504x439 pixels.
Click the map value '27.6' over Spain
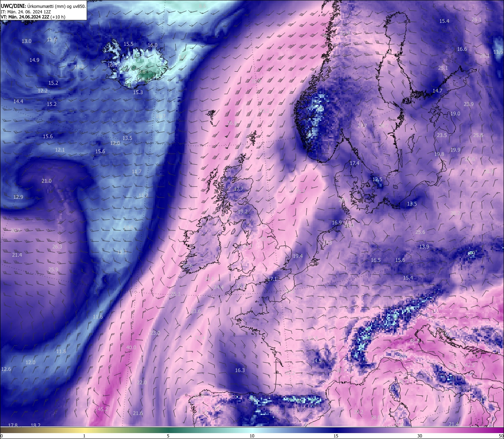274,410
